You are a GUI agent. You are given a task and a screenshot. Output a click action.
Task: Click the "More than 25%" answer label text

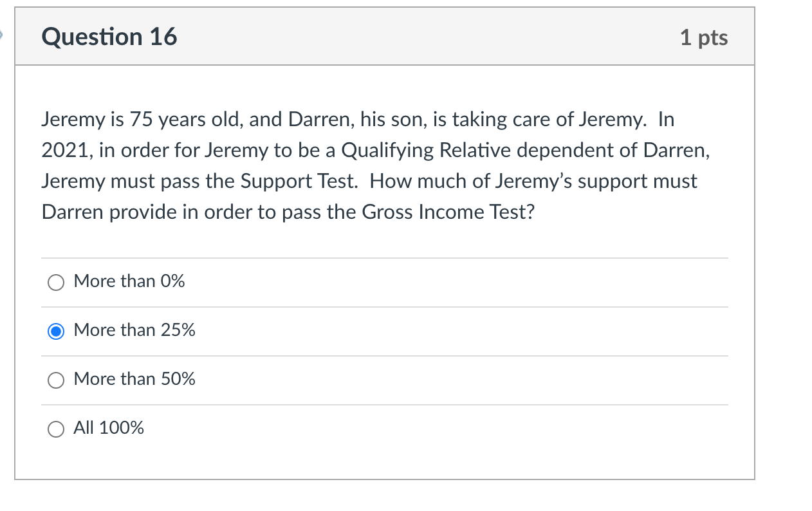pyautogui.click(x=134, y=330)
